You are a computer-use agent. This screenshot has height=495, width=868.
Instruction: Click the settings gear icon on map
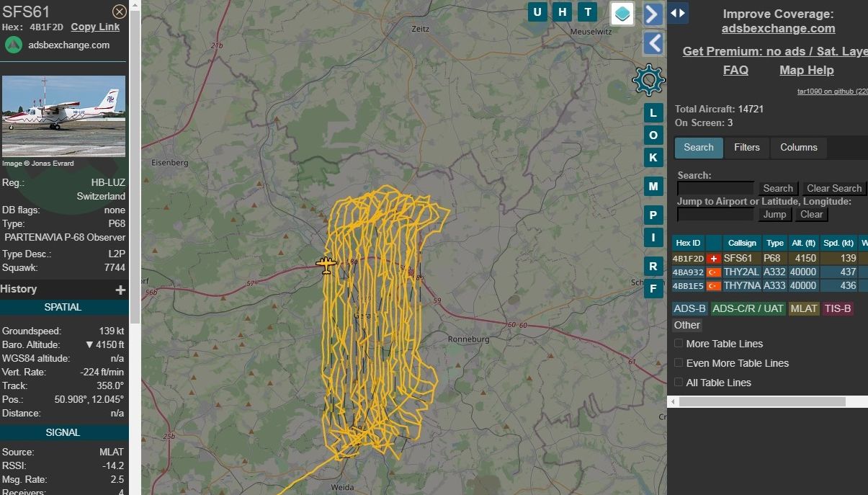[648, 79]
